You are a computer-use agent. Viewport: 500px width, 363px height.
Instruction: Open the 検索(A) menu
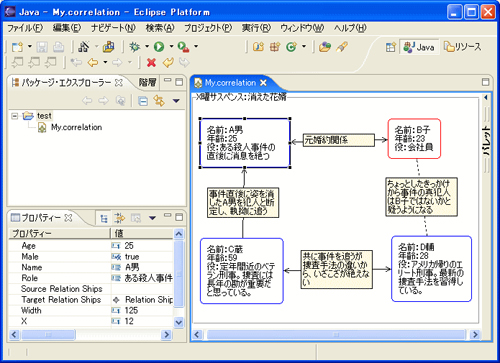[160, 28]
